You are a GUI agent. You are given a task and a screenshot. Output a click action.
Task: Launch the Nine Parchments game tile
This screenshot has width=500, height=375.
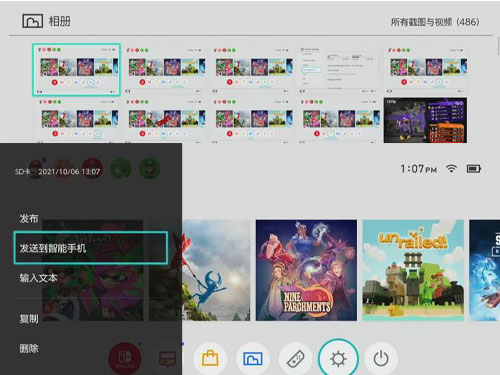click(x=306, y=270)
